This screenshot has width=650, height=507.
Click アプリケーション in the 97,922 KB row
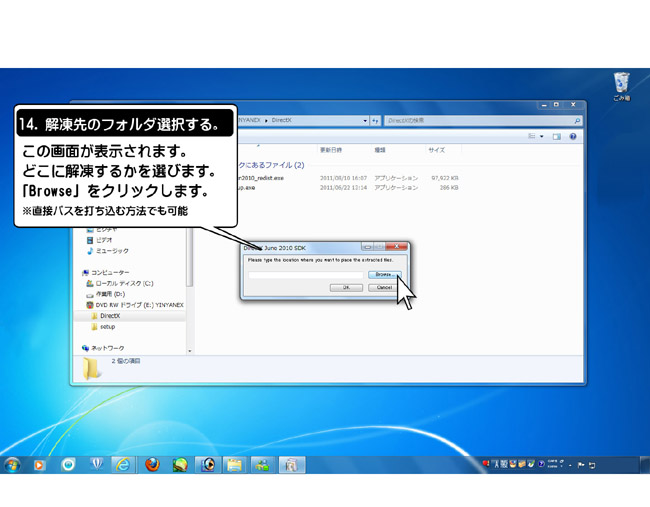click(x=396, y=178)
